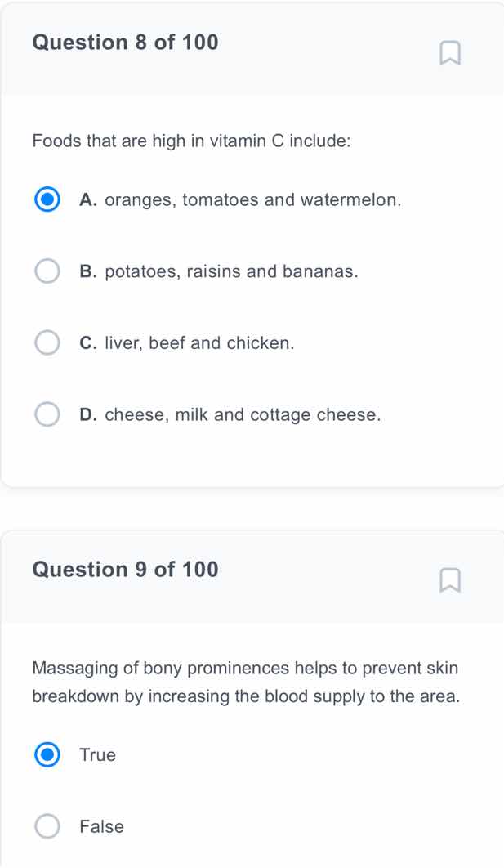This screenshot has height=868, width=504.
Task: Click the Question 9 of 100 heading
Action: (124, 570)
